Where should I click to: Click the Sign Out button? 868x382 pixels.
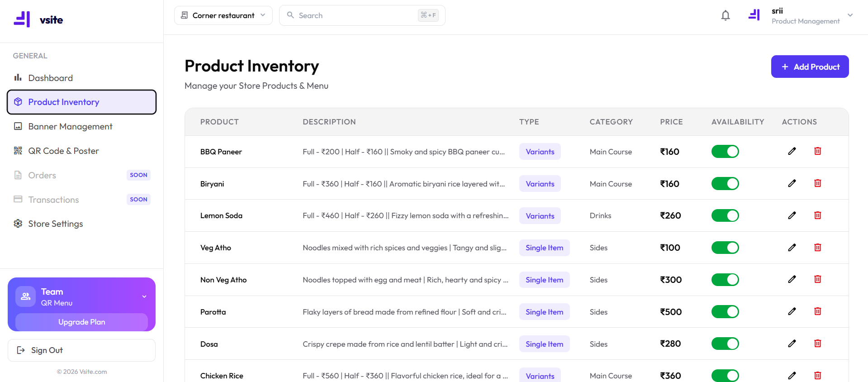point(81,350)
